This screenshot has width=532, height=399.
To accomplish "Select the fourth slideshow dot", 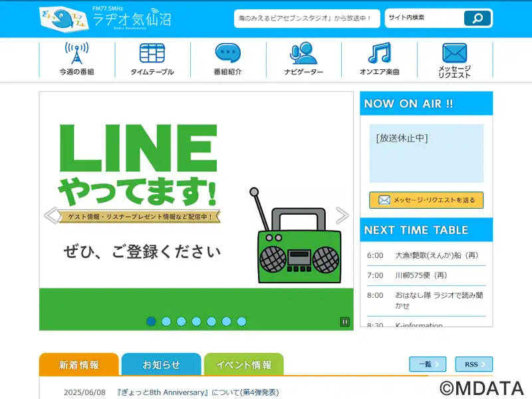I will 196,321.
